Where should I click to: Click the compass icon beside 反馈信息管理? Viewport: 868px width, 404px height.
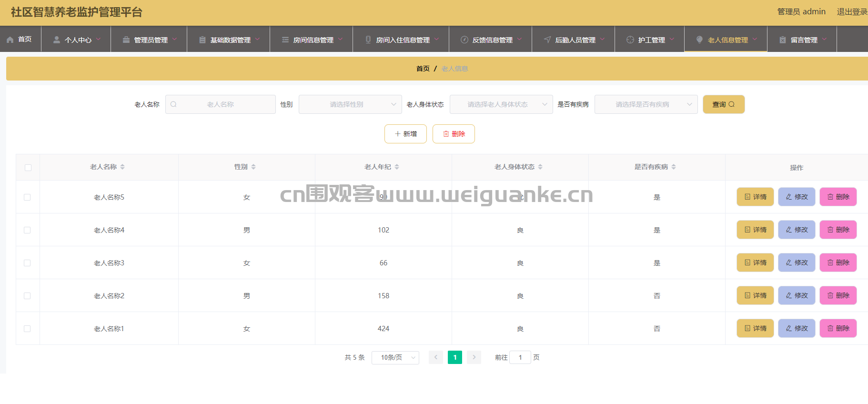point(464,40)
